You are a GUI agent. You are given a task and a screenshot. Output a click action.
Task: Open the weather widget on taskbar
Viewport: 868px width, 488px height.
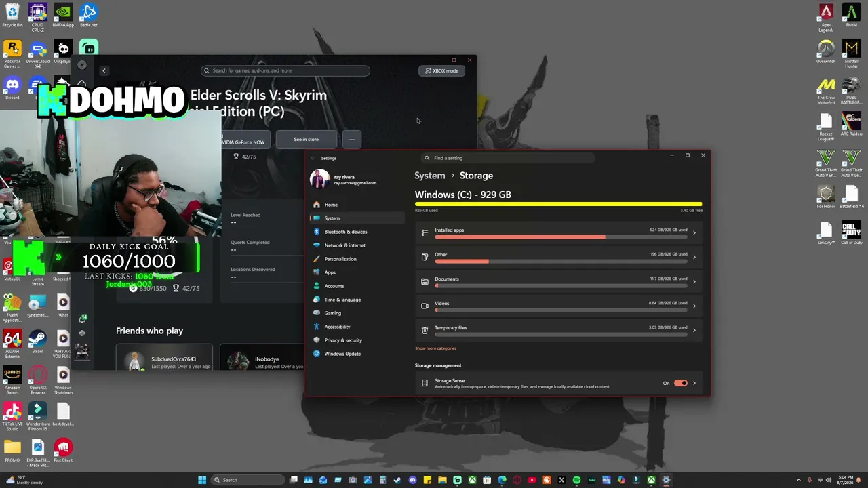point(26,480)
